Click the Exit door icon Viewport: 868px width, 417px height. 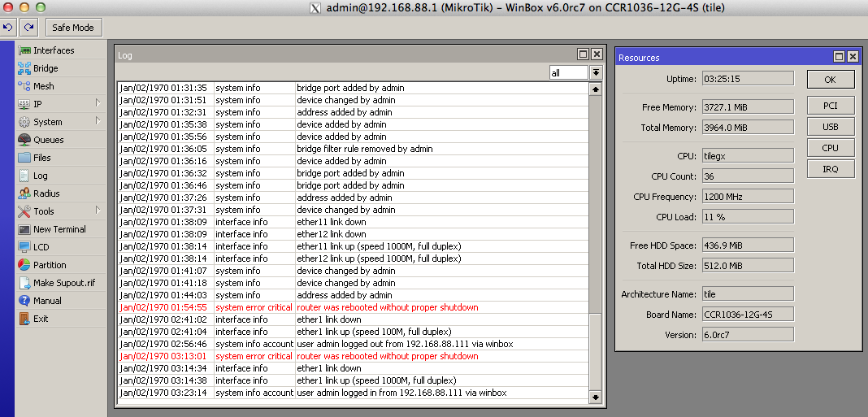(24, 319)
